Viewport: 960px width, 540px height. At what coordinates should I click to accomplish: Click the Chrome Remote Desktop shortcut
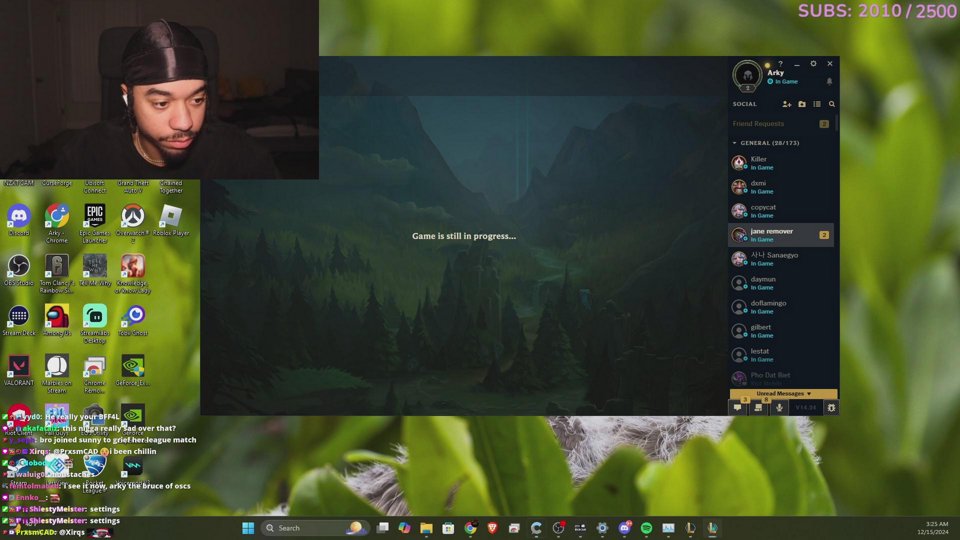[95, 373]
